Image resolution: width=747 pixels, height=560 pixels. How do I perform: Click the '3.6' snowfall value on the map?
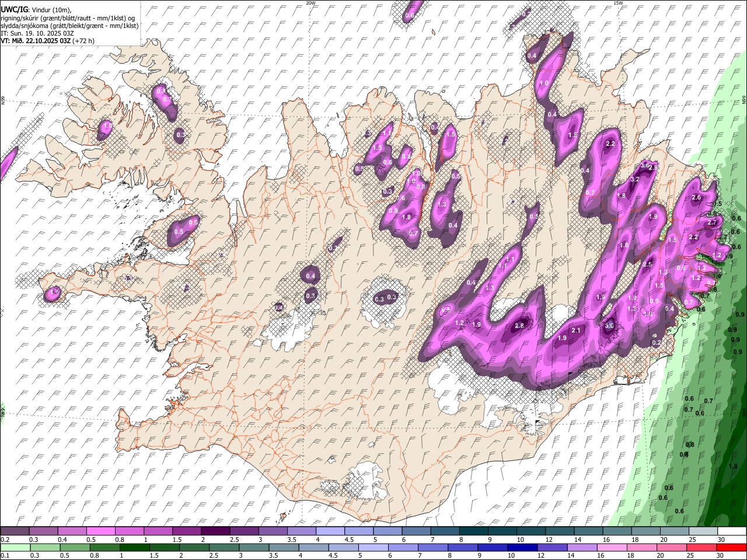coord(645,166)
